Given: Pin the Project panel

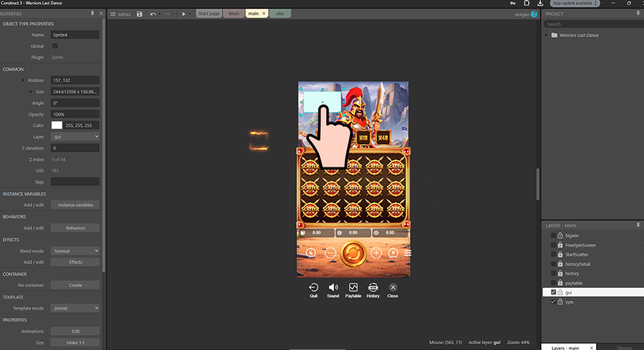Looking at the screenshot, I should (638, 14).
